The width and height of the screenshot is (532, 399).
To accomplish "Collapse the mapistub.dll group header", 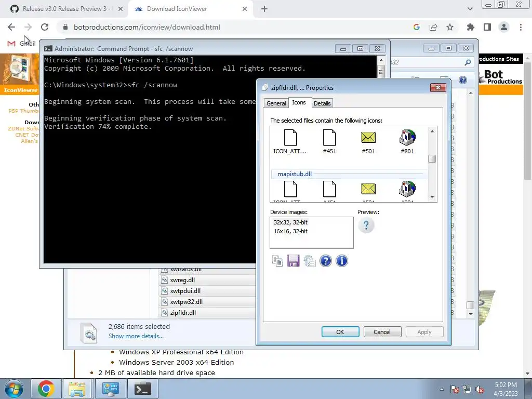I will tap(350, 174).
